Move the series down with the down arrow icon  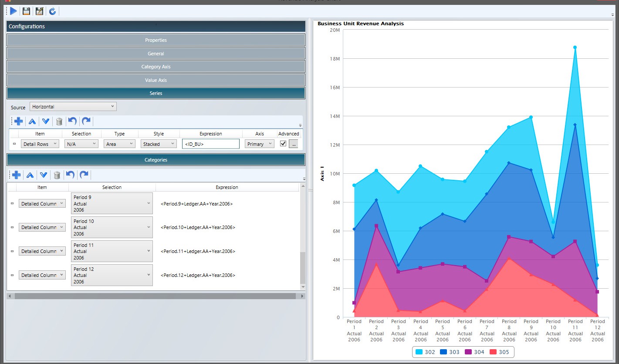46,121
